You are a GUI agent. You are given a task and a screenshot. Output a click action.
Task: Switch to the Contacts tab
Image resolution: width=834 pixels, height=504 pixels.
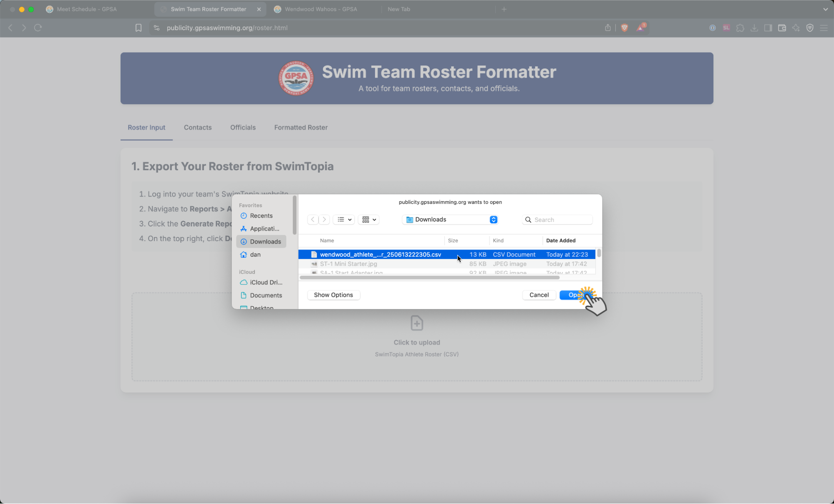point(198,127)
